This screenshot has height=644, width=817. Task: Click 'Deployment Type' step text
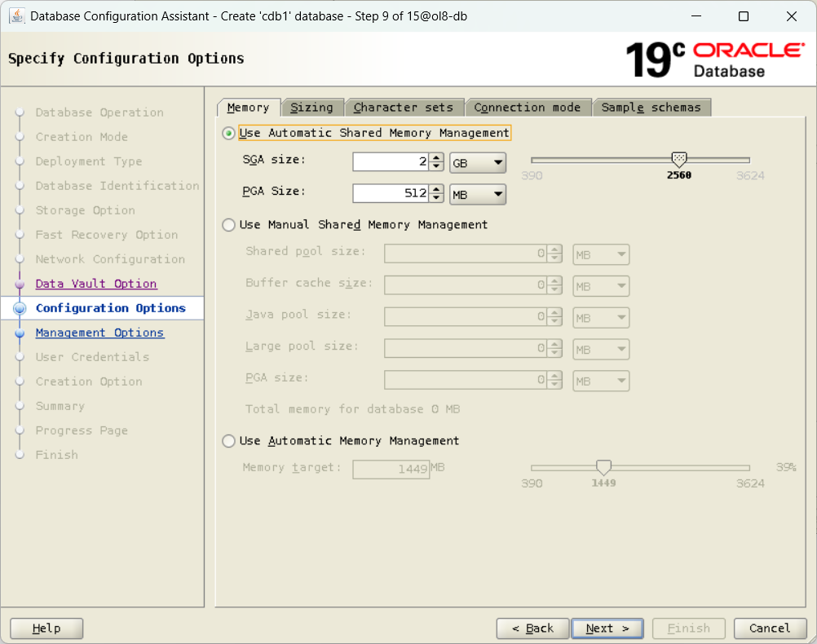pyautogui.click(x=89, y=161)
